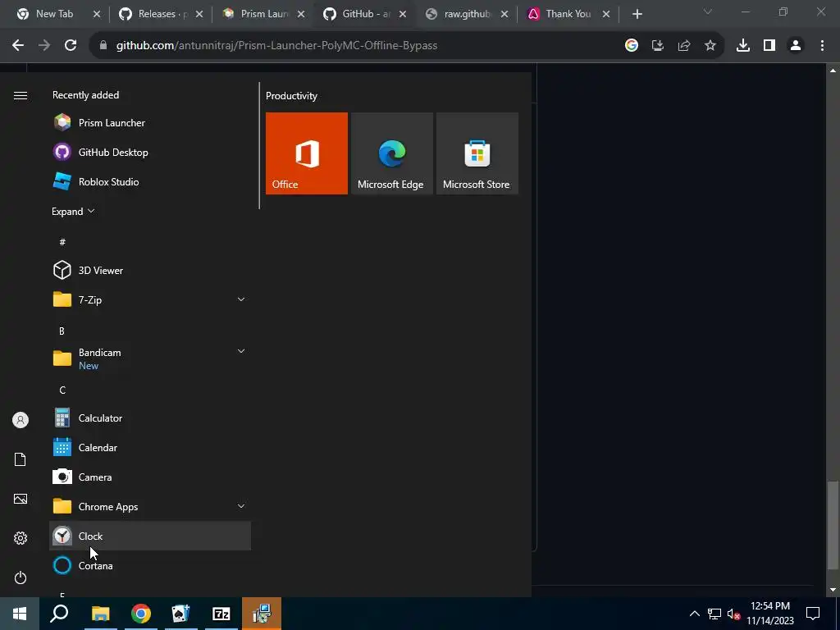
Task: Open Prism Launcher from Recently added
Action: click(150, 123)
